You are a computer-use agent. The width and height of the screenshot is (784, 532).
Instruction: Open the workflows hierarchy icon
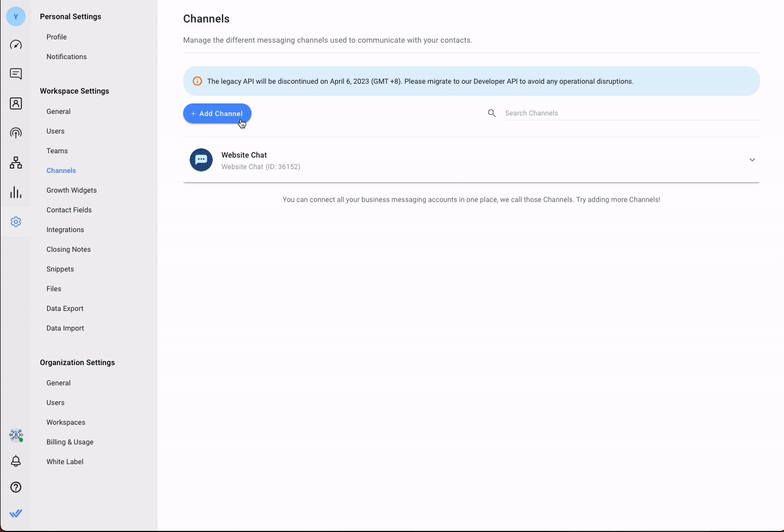point(16,162)
